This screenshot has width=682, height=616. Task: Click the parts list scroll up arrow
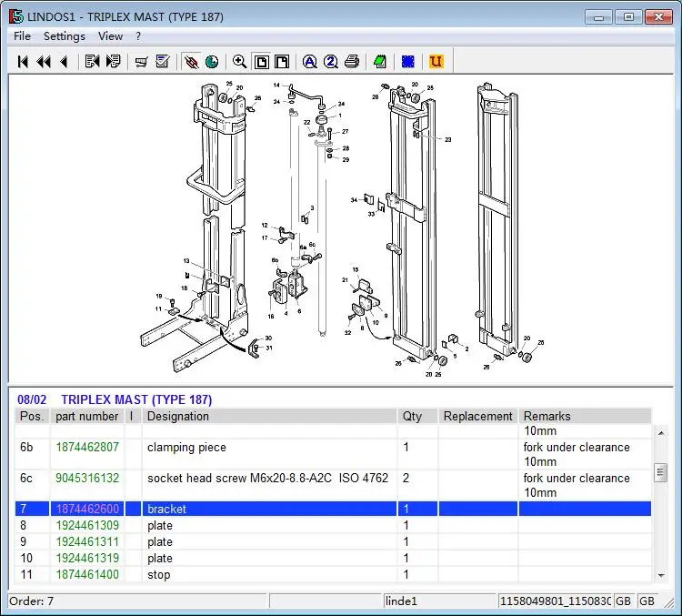pyautogui.click(x=661, y=433)
